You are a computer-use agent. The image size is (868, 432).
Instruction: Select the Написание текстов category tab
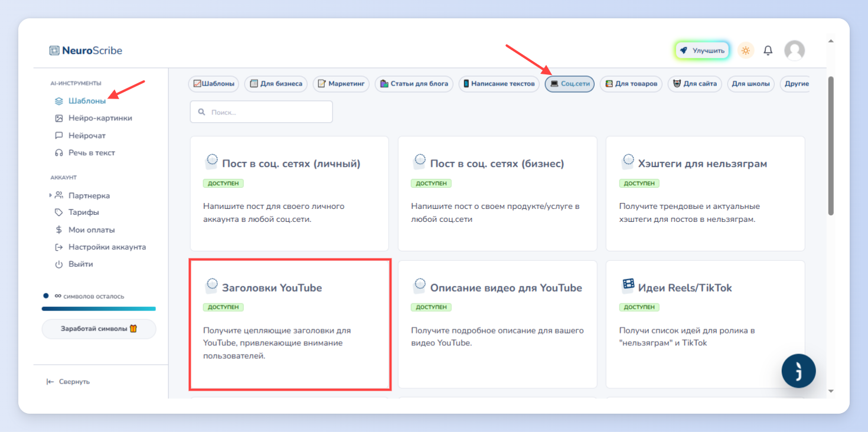[x=499, y=84]
